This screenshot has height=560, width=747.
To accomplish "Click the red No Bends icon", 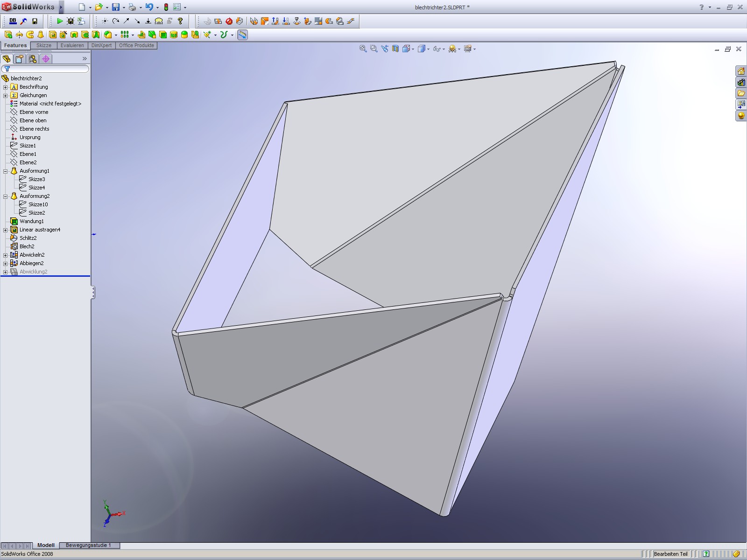I will pyautogui.click(x=229, y=21).
